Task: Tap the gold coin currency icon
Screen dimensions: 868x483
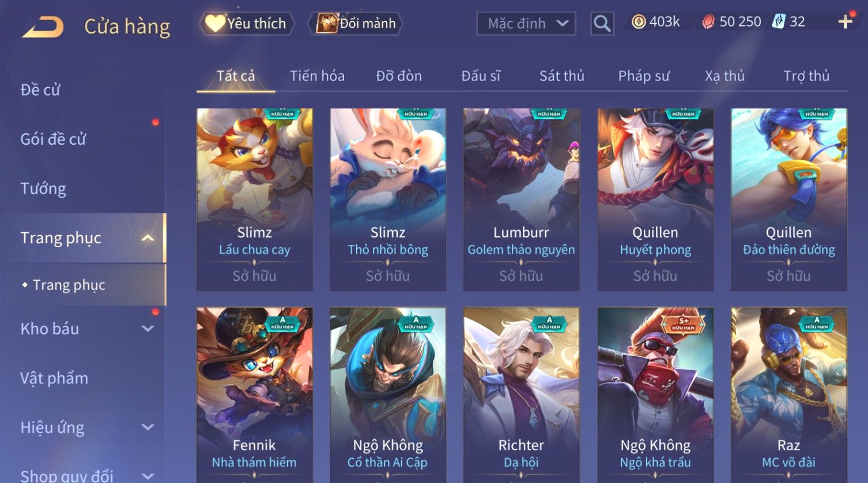Action: [639, 22]
